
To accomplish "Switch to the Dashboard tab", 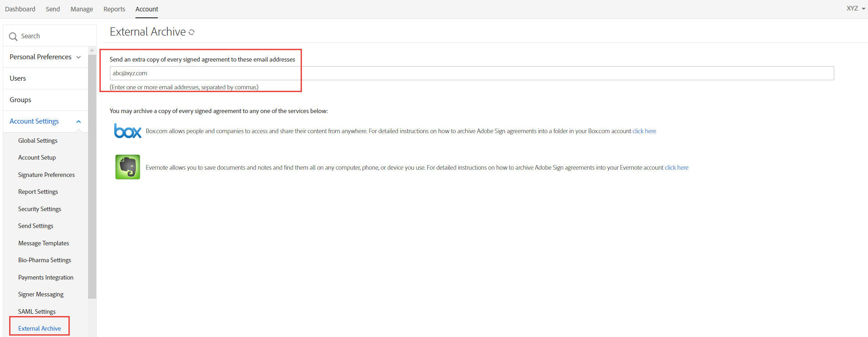I will coord(20,9).
